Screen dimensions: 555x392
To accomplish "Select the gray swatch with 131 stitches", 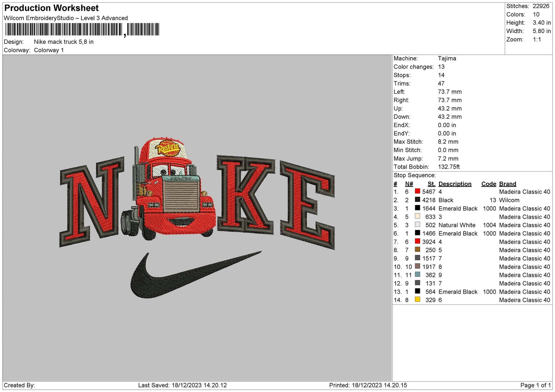I will tap(417, 283).
